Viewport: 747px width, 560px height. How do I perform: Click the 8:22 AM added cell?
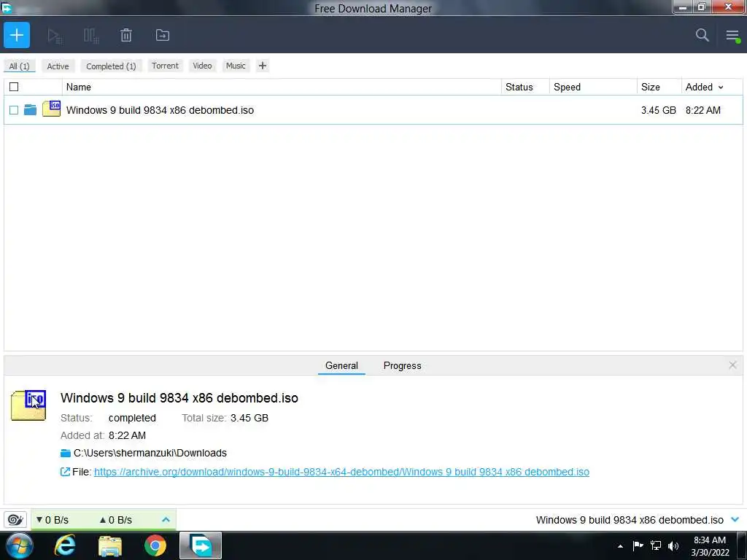(703, 111)
